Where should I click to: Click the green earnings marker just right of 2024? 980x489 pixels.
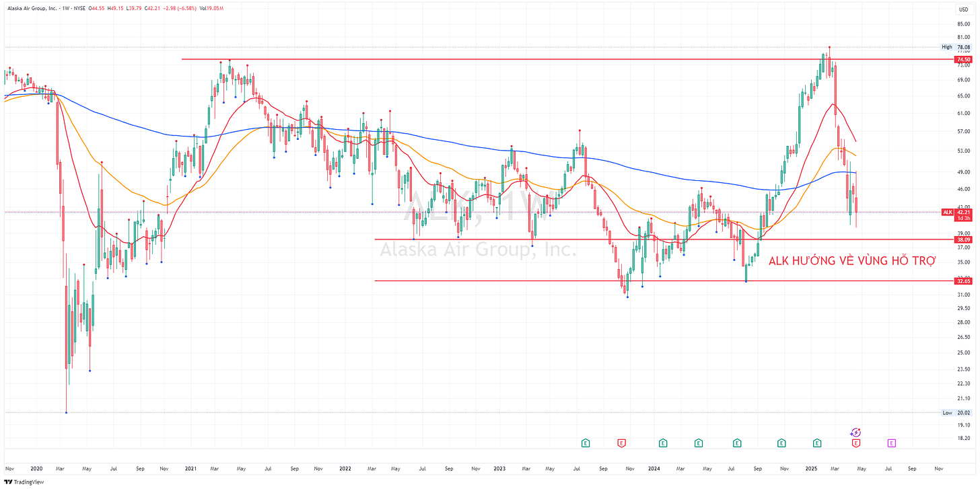coord(663,443)
